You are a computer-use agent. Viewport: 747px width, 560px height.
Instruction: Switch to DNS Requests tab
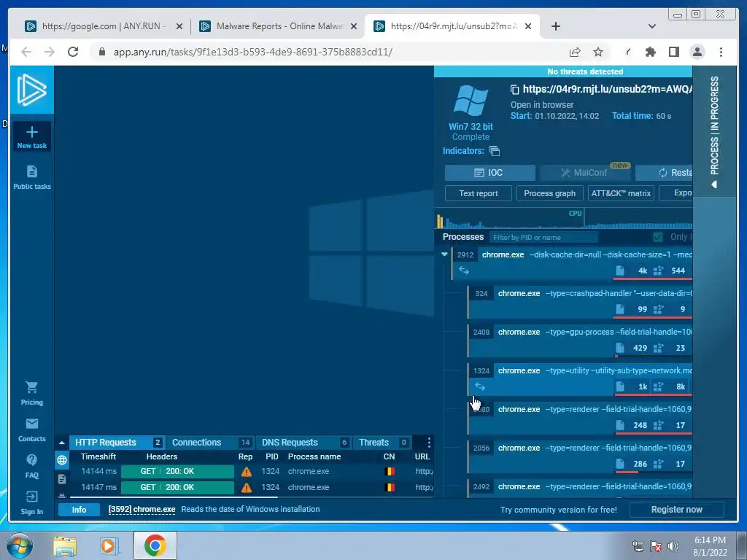click(x=304, y=443)
